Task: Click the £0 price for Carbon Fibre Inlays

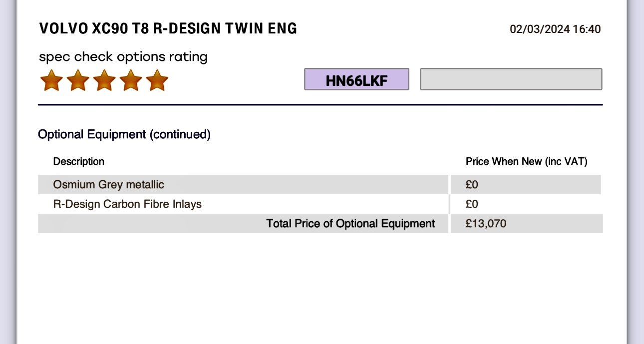Action: click(472, 204)
